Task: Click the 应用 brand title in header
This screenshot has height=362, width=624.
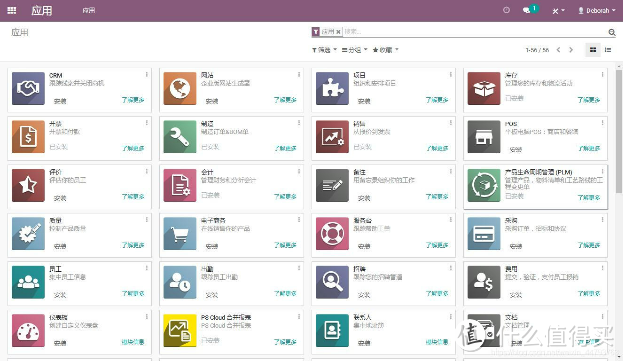Action: [42, 10]
